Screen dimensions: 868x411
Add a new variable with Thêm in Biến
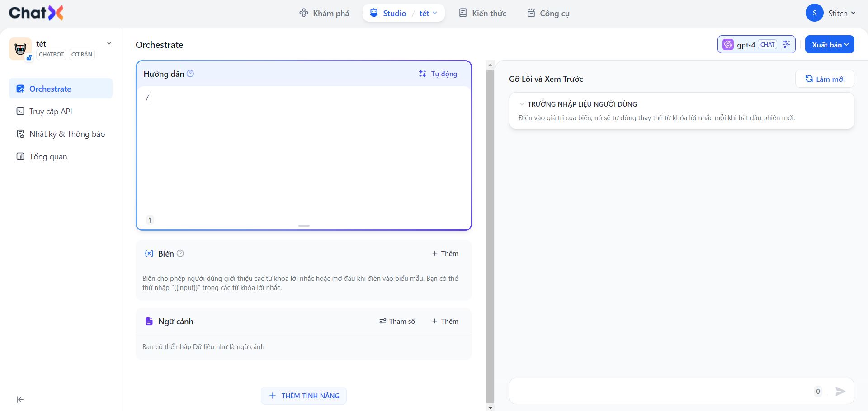445,253
